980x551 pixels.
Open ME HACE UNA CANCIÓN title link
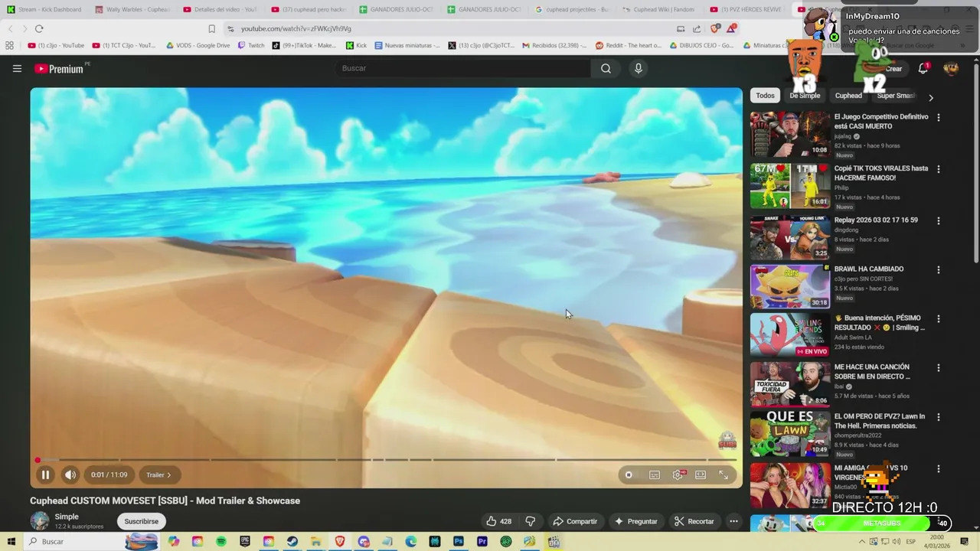tap(872, 372)
